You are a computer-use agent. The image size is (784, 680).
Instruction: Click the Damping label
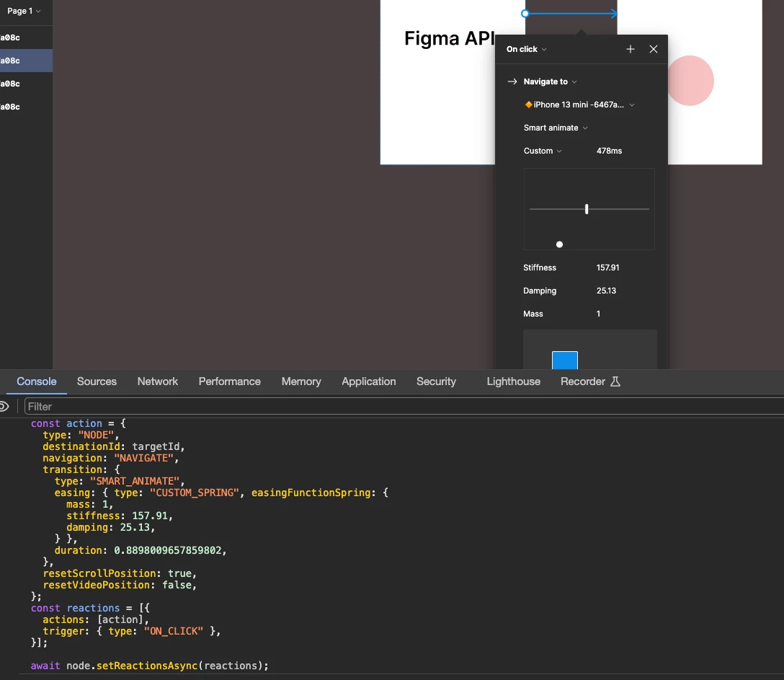(x=540, y=291)
